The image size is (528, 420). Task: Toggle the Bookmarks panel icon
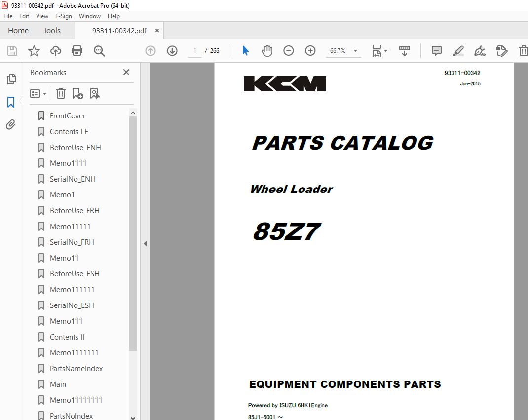[x=11, y=102]
